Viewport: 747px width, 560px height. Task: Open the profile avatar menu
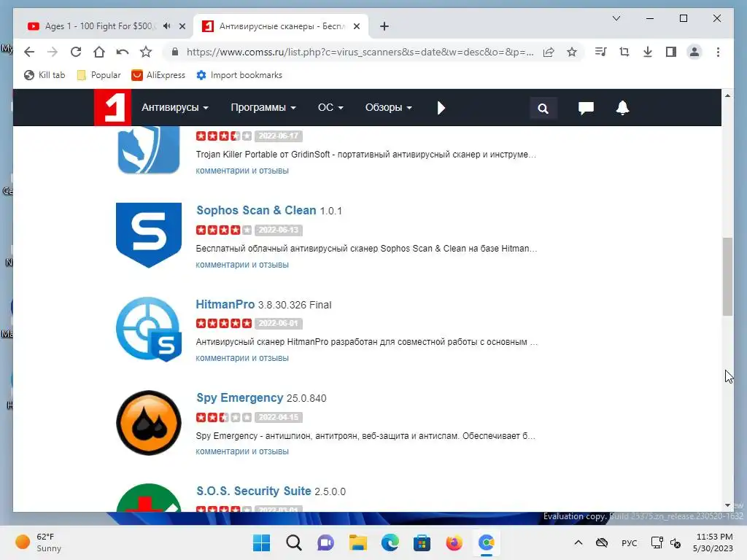pos(694,52)
